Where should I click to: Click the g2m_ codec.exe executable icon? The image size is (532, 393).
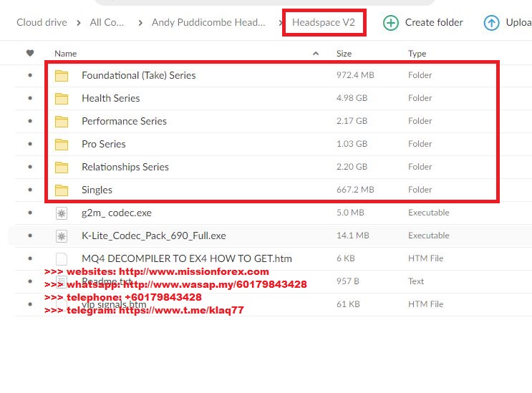click(x=62, y=213)
